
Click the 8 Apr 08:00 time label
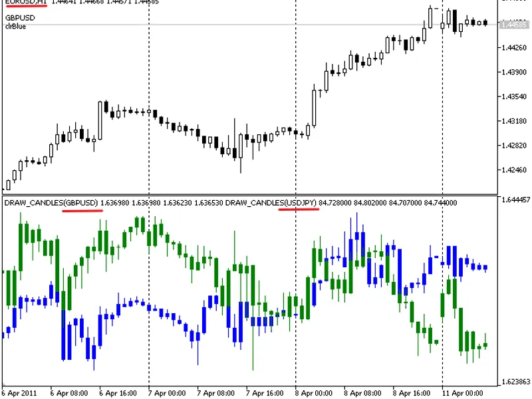pos(362,393)
